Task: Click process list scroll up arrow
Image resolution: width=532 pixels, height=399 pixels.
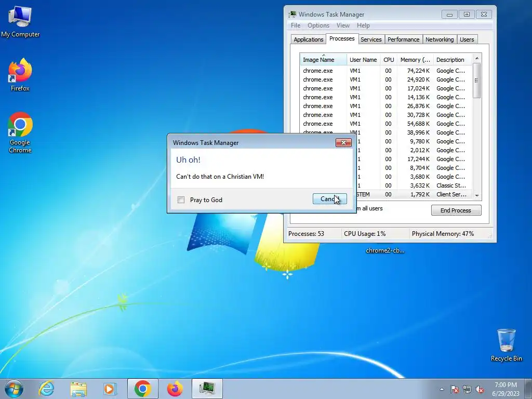Action: [x=477, y=58]
